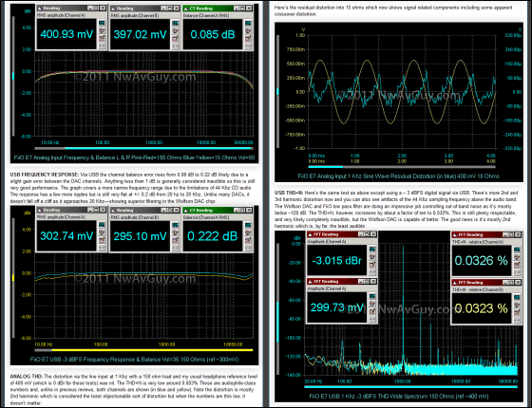This screenshot has height=408, width=532.
Task: Click the FFT Reading title bar above 0.0326 %
Action: 486,234
